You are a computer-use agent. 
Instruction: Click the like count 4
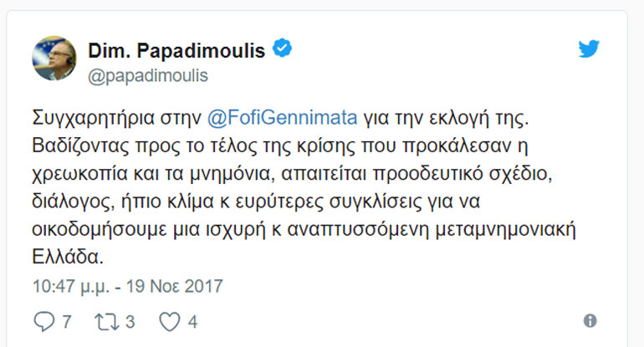click(x=192, y=322)
